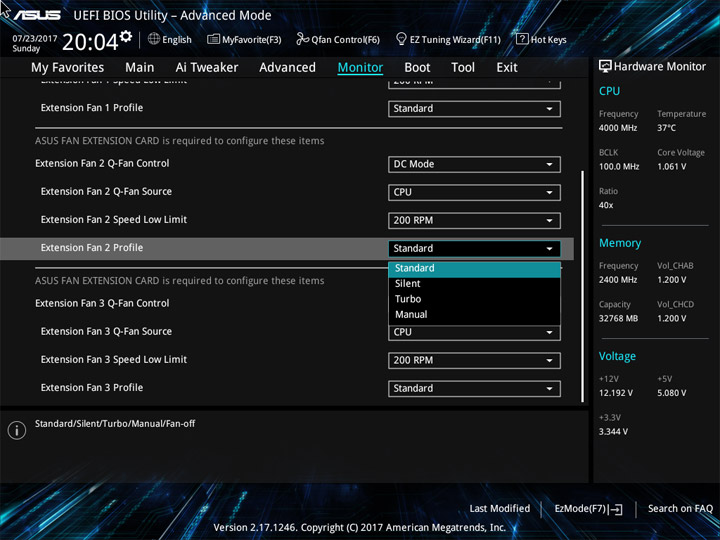Viewport: 720px width, 540px height.
Task: Select the Extension Fan 2 Q-Fan Control label
Action: 102,163
